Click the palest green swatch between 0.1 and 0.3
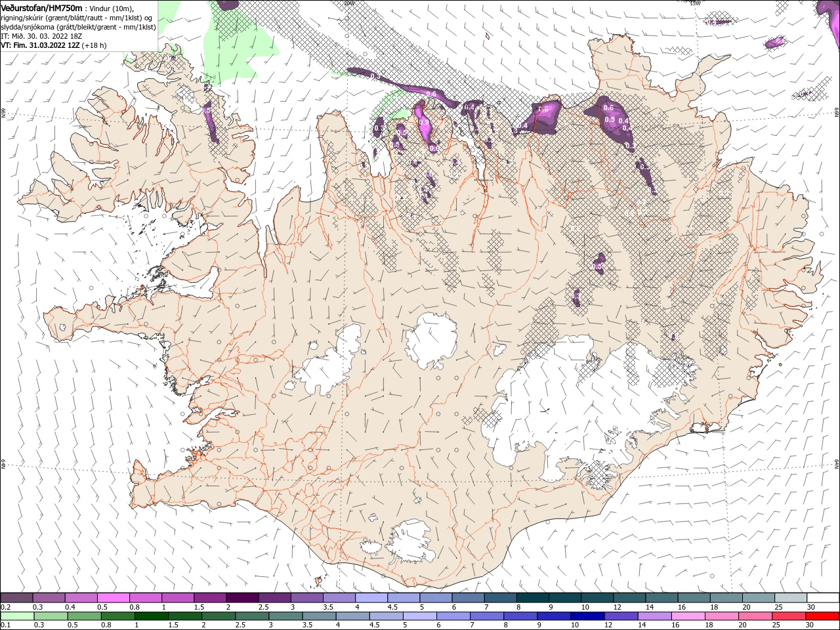 coord(17,616)
